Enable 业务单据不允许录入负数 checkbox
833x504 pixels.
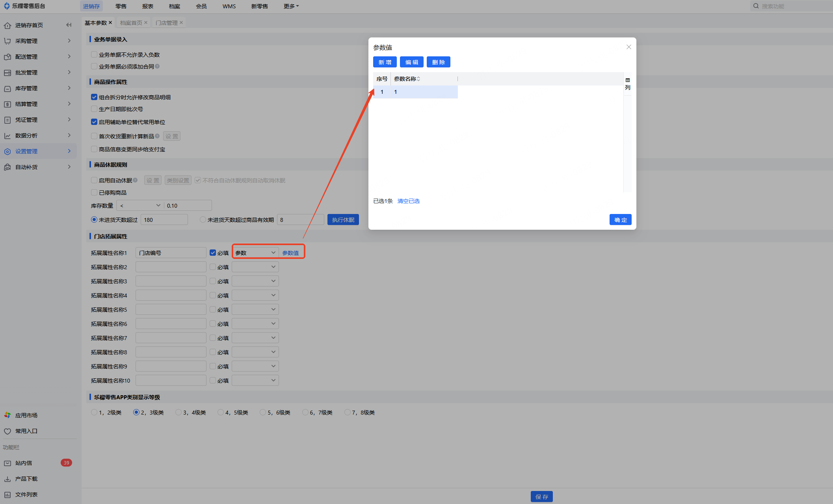coord(94,55)
